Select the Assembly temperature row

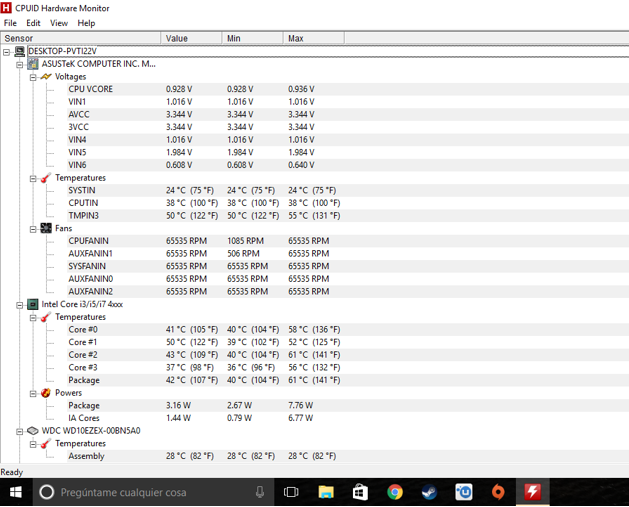click(348, 456)
